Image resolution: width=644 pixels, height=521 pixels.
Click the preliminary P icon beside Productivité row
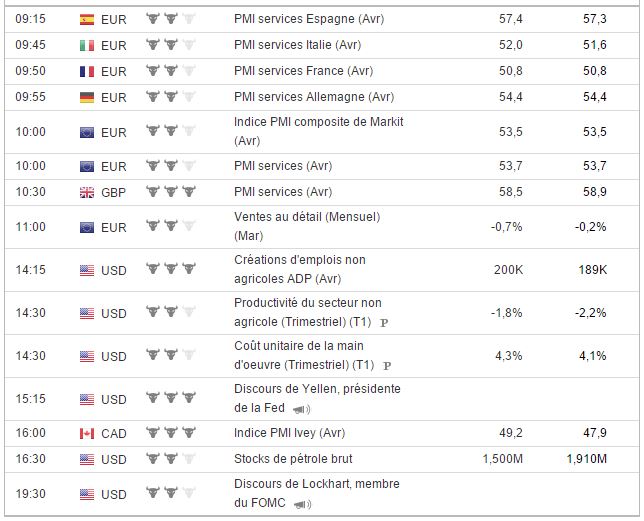385,322
